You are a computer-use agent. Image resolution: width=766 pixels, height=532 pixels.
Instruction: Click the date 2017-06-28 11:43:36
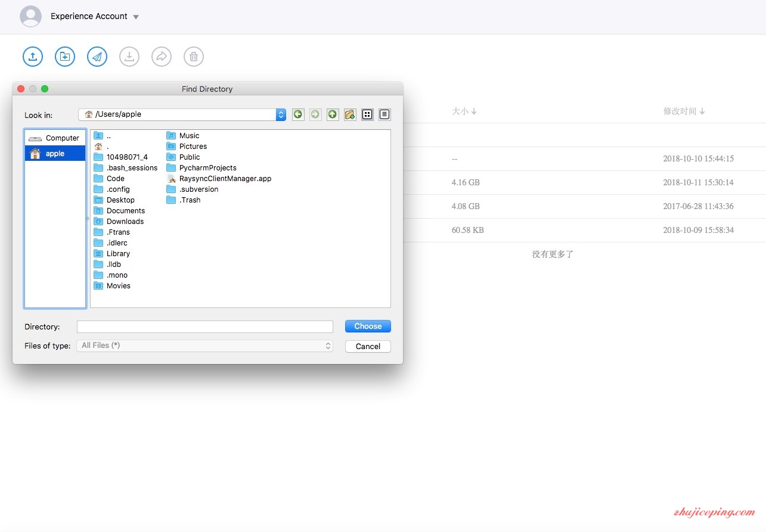[x=698, y=206]
